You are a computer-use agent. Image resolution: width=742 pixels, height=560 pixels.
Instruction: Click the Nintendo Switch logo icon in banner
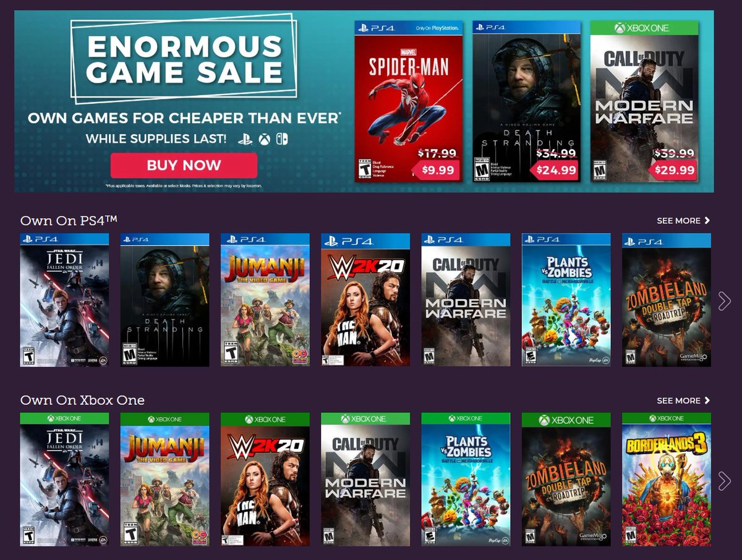[x=281, y=138]
